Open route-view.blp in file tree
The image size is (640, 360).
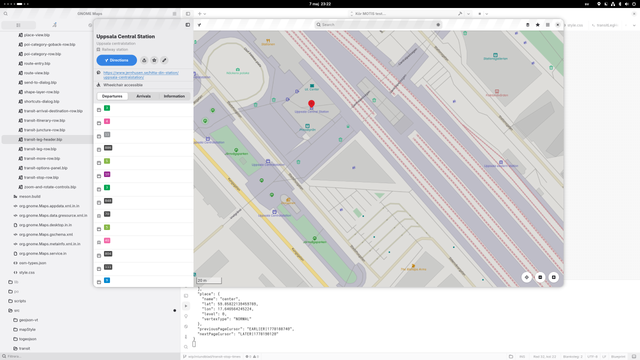click(36, 73)
